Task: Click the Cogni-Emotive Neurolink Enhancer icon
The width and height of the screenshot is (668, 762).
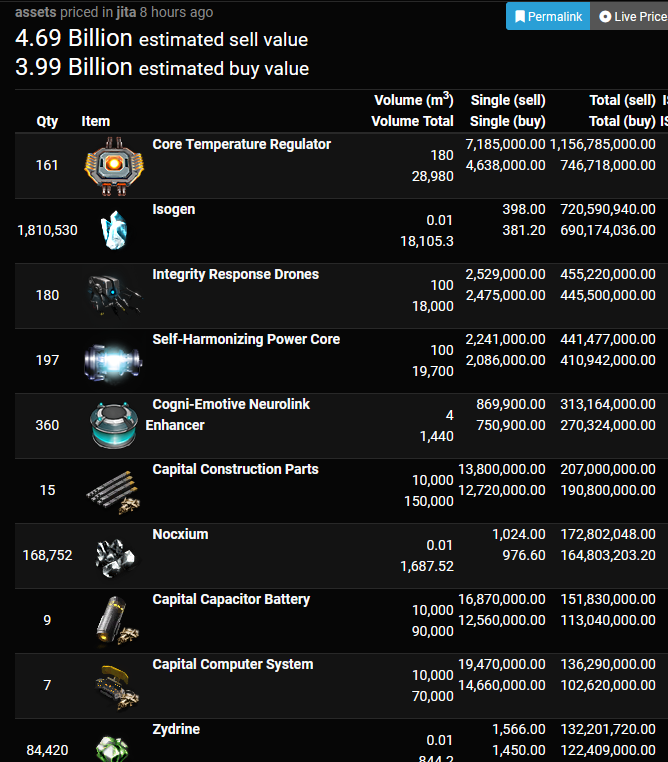Action: pos(114,425)
